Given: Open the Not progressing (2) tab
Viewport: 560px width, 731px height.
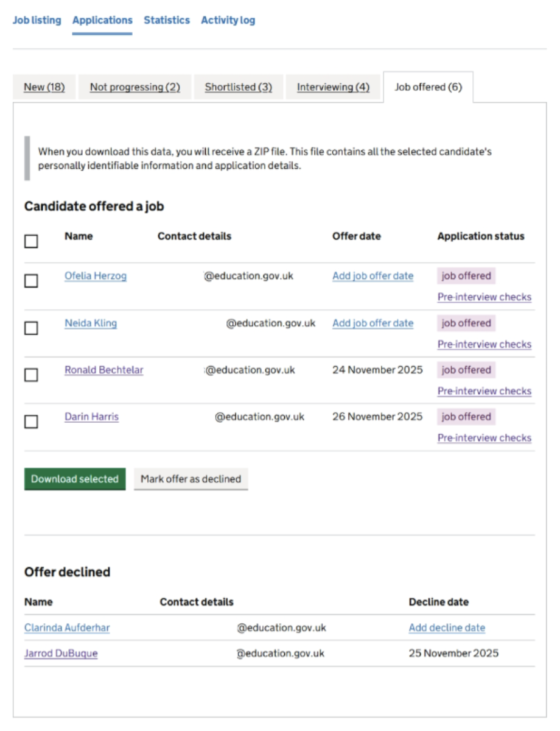Looking at the screenshot, I should click(x=135, y=87).
